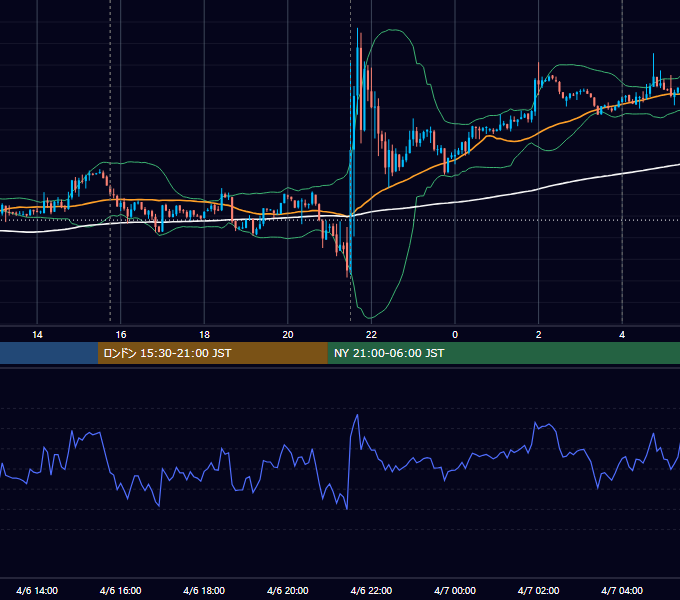This screenshot has width=680, height=600.
Task: Click the hour label 2 on time axis
Action: (x=538, y=335)
